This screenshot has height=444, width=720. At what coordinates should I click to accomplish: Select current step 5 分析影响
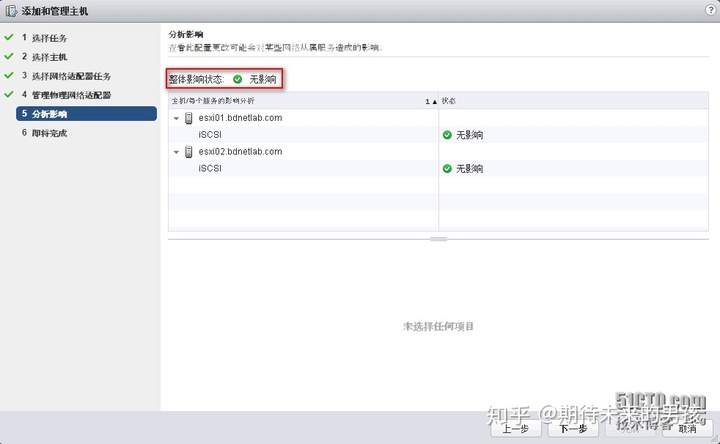click(86, 114)
